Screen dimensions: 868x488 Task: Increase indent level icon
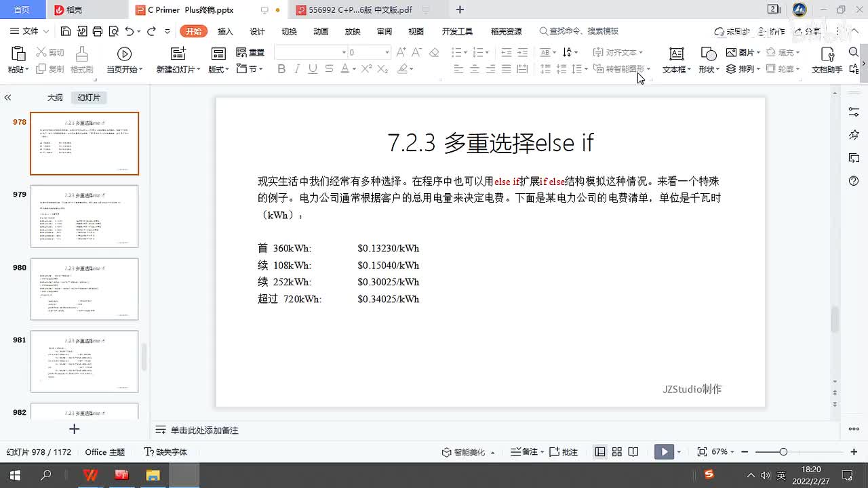[522, 52]
